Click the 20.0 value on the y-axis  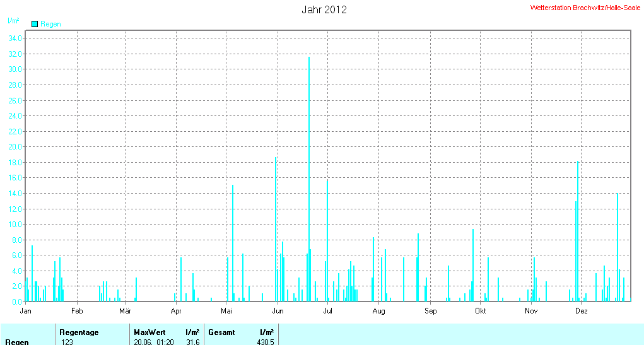15,147
